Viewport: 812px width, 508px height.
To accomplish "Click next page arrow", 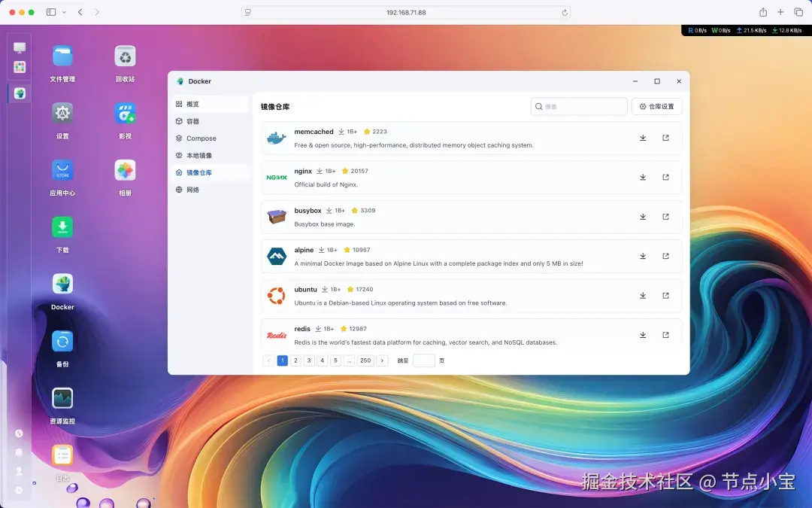I will (382, 360).
